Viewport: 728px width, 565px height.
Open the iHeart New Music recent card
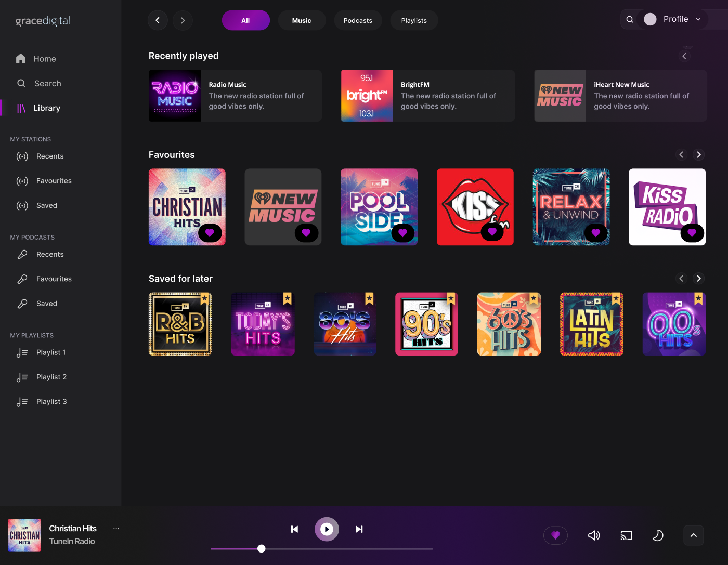click(x=620, y=96)
